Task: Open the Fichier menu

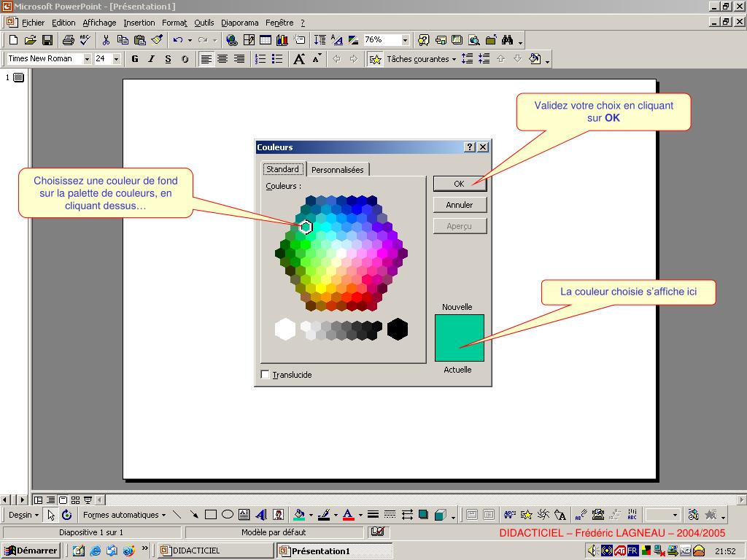Action: coord(33,23)
